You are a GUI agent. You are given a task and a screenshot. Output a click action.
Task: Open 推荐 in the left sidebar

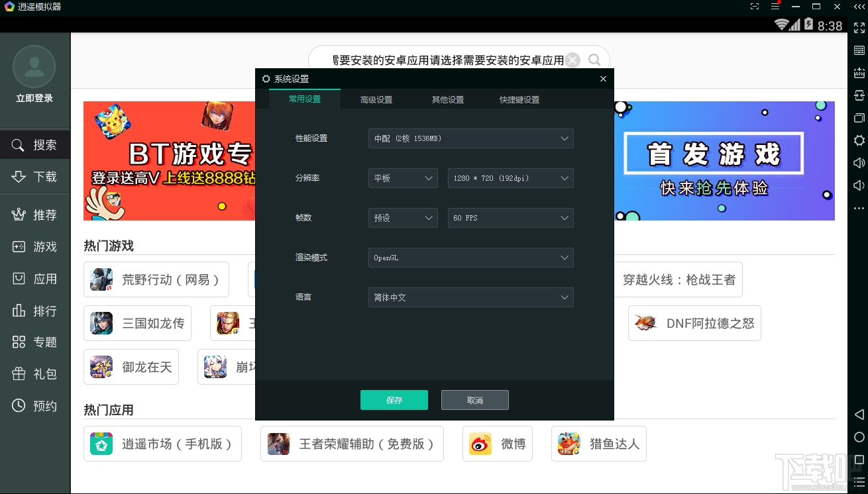coord(35,215)
